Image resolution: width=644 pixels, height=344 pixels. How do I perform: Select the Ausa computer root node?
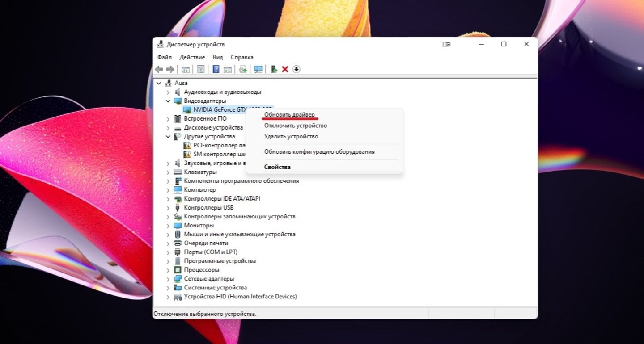(181, 83)
